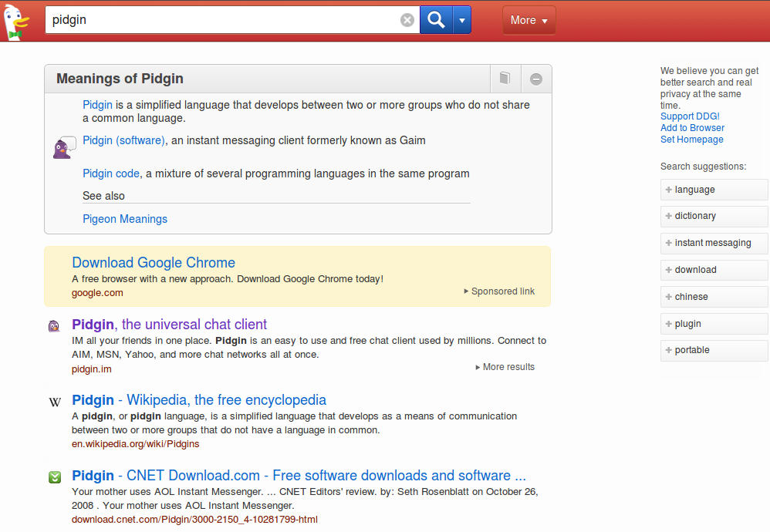Collapse the Meanings of Pidgin box
Image resolution: width=770 pixels, height=532 pixels.
[x=536, y=79]
